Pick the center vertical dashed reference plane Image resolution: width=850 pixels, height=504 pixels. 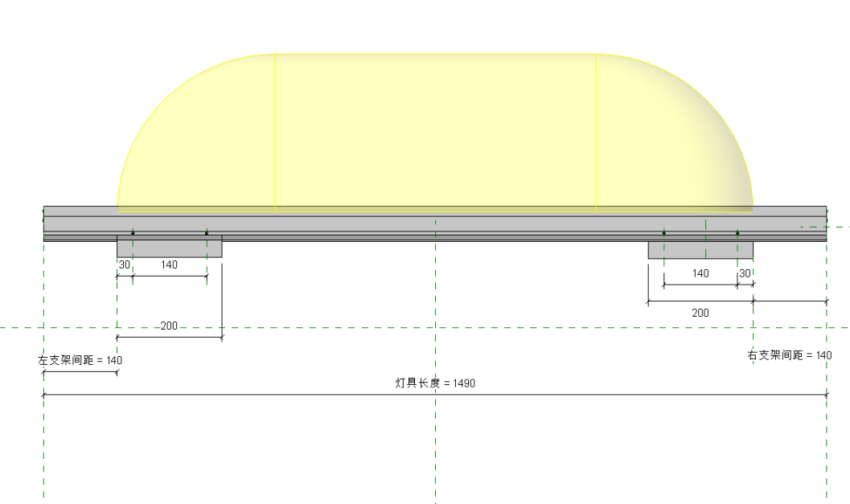point(435,362)
